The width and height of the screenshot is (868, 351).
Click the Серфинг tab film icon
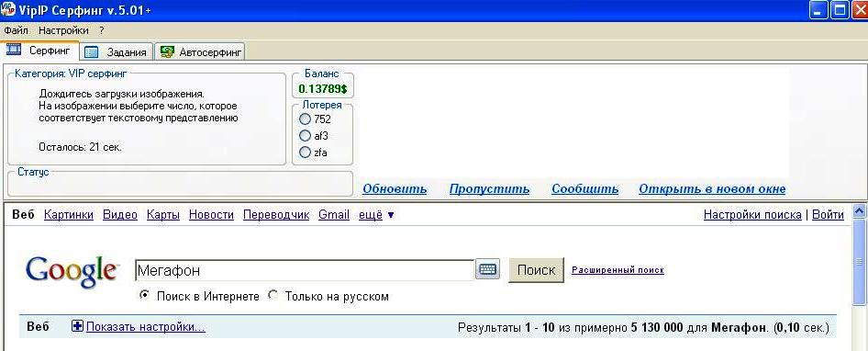click(13, 50)
